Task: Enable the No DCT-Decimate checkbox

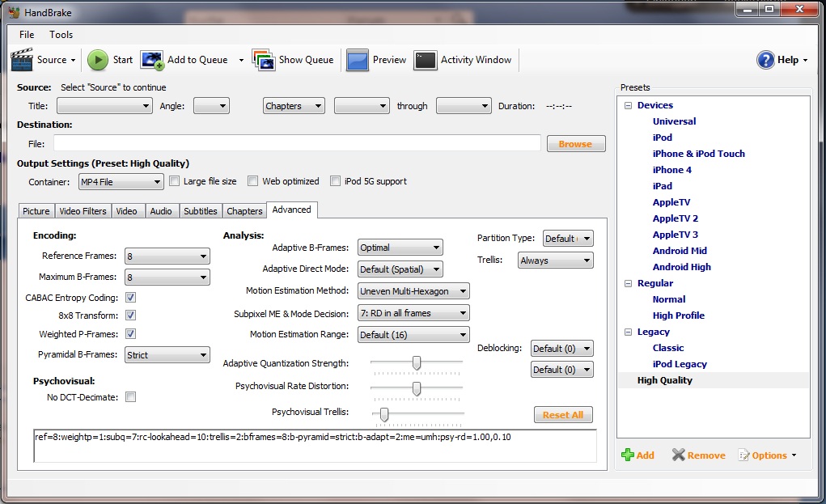Action: [x=130, y=397]
